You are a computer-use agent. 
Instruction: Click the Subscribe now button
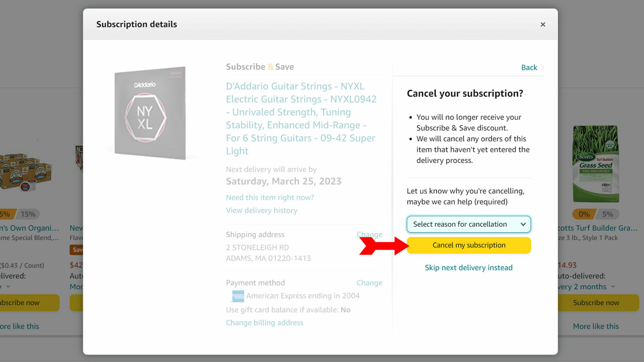(x=596, y=303)
